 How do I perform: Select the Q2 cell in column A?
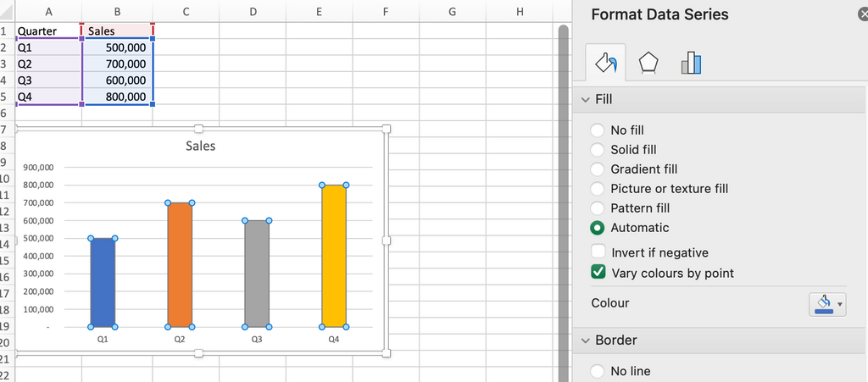tap(48, 64)
